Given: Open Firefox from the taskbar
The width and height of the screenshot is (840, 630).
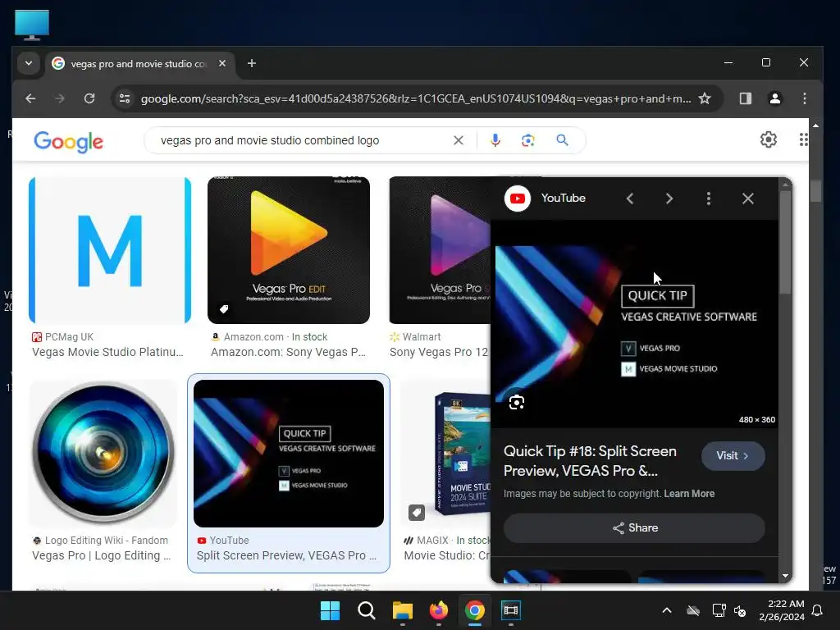Looking at the screenshot, I should (x=439, y=610).
